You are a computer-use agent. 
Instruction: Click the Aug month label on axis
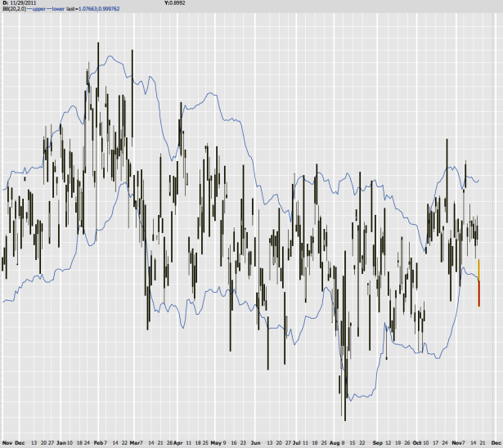pos(335,443)
